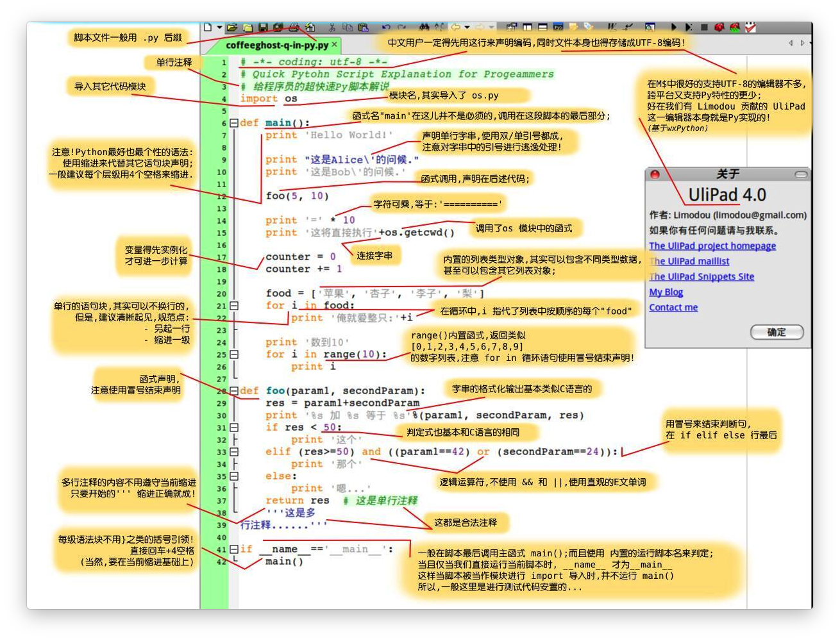Image resolution: width=840 pixels, height=641 pixels.
Task: Open the new-file type dropdown arrow
Action: pyautogui.click(x=219, y=28)
